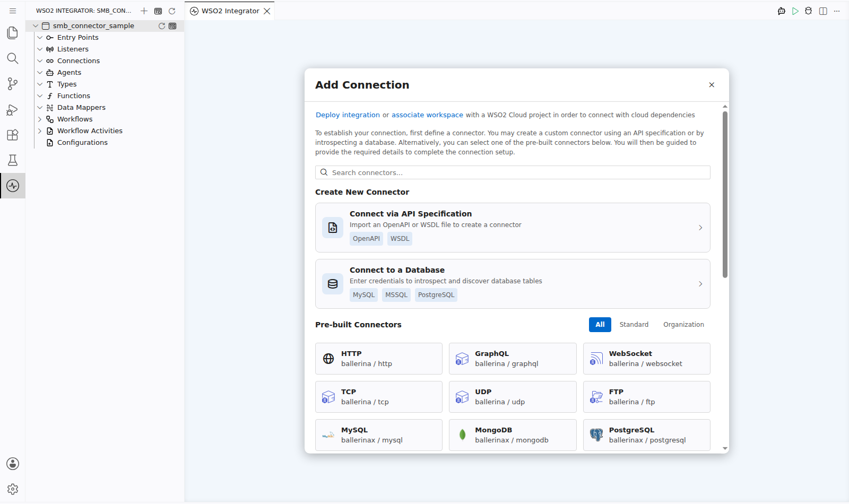
Task: Choose the GraphQL connector card
Action: [513, 359]
